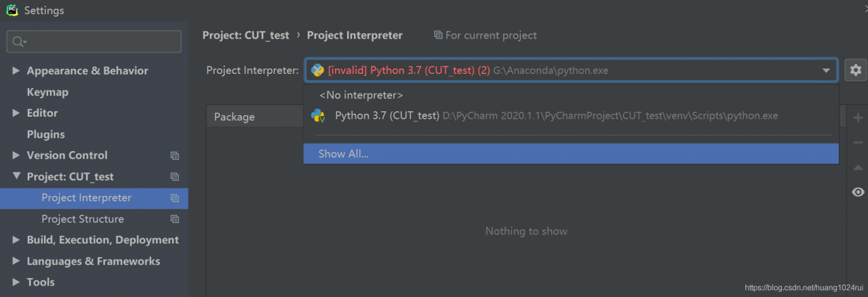The image size is (868, 297).
Task: Toggle the show early releases eye icon
Action: (858, 192)
